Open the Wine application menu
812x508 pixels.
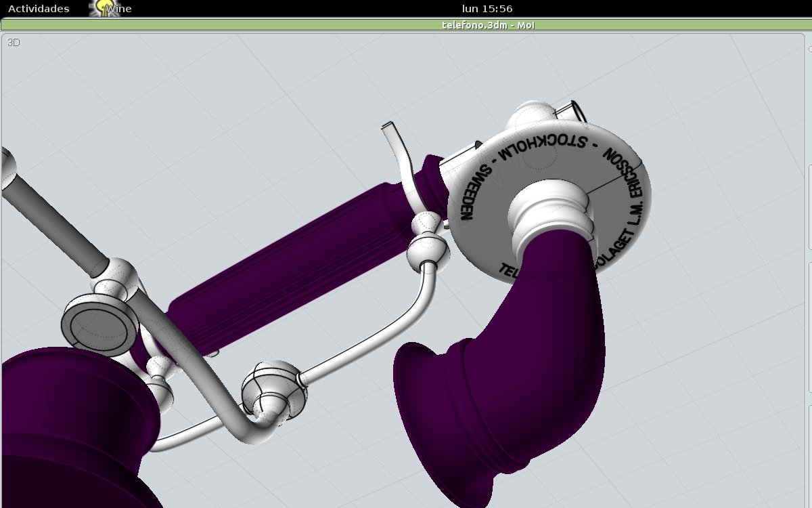coord(119,9)
